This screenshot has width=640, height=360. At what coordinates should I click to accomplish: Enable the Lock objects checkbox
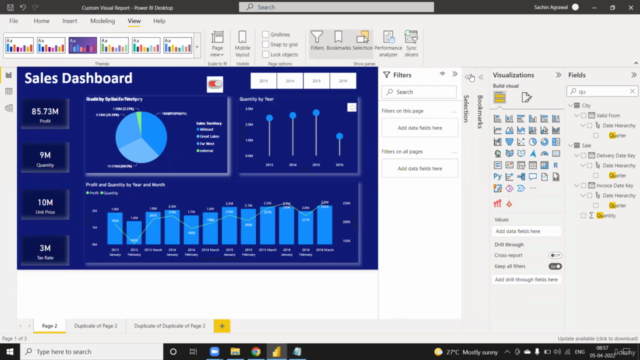tap(266, 54)
